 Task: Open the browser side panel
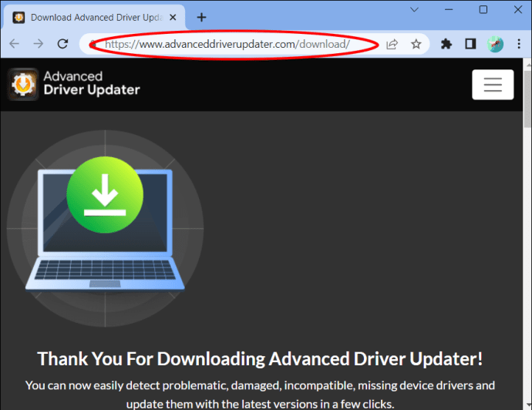(470, 44)
